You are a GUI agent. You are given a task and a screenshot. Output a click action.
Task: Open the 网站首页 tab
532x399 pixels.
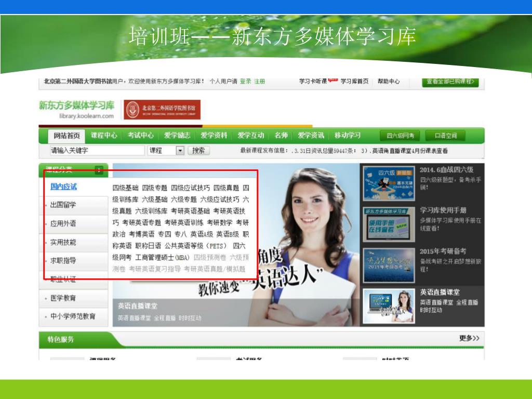pyautogui.click(x=67, y=136)
